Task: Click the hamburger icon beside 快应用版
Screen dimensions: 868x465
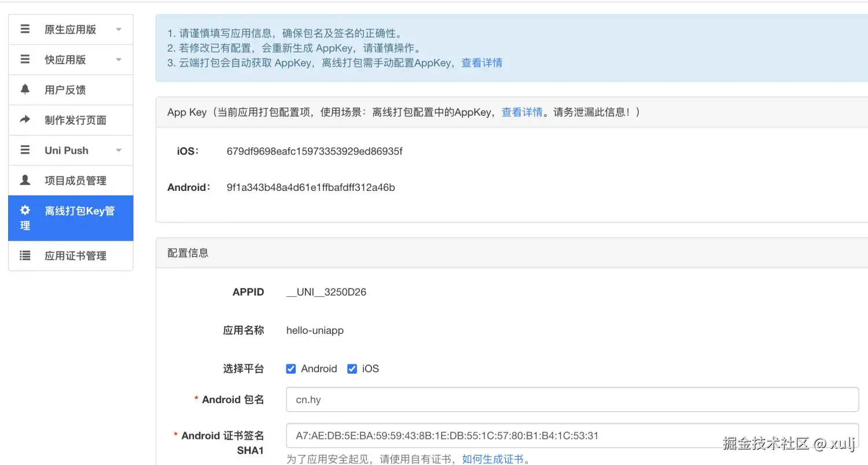Action: pyautogui.click(x=25, y=59)
